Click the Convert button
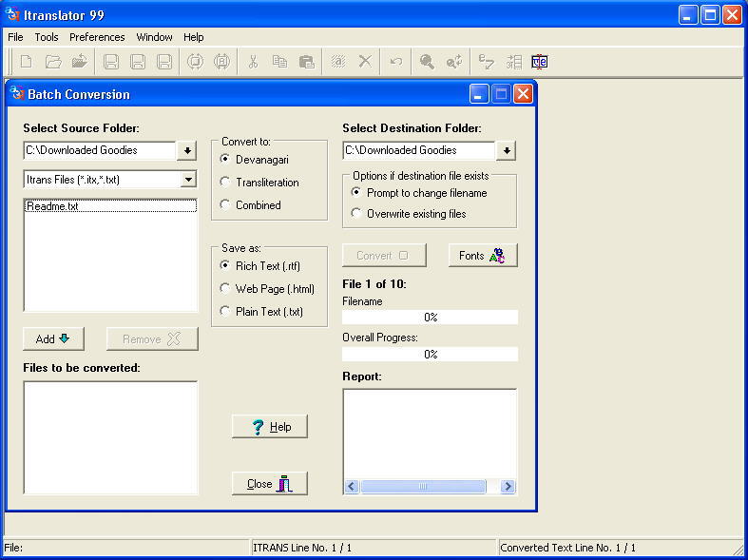 click(x=384, y=256)
